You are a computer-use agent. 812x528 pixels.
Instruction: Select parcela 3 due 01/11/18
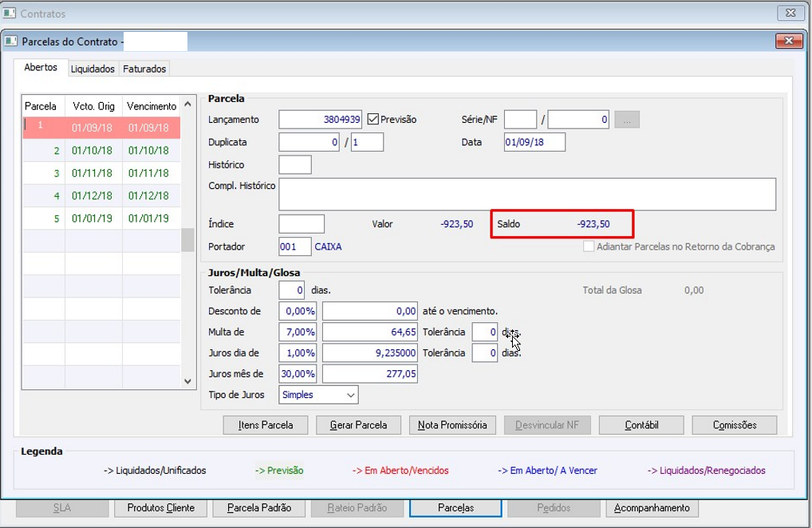click(101, 173)
